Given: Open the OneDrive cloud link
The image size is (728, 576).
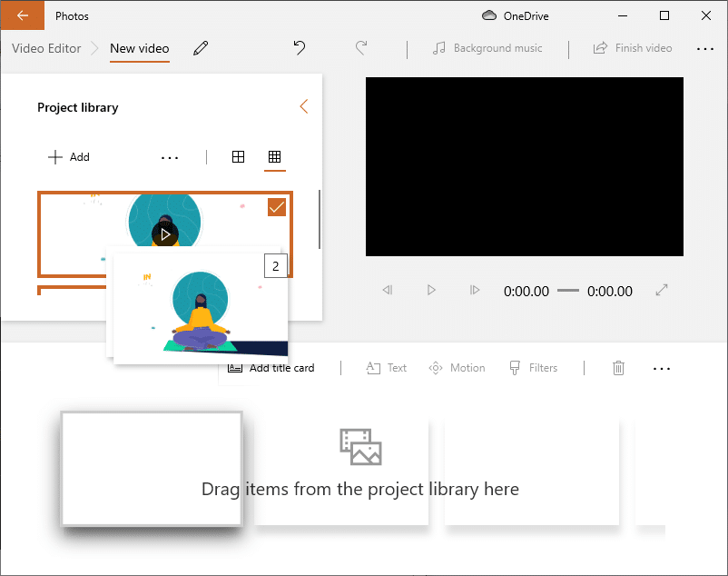Looking at the screenshot, I should [515, 15].
